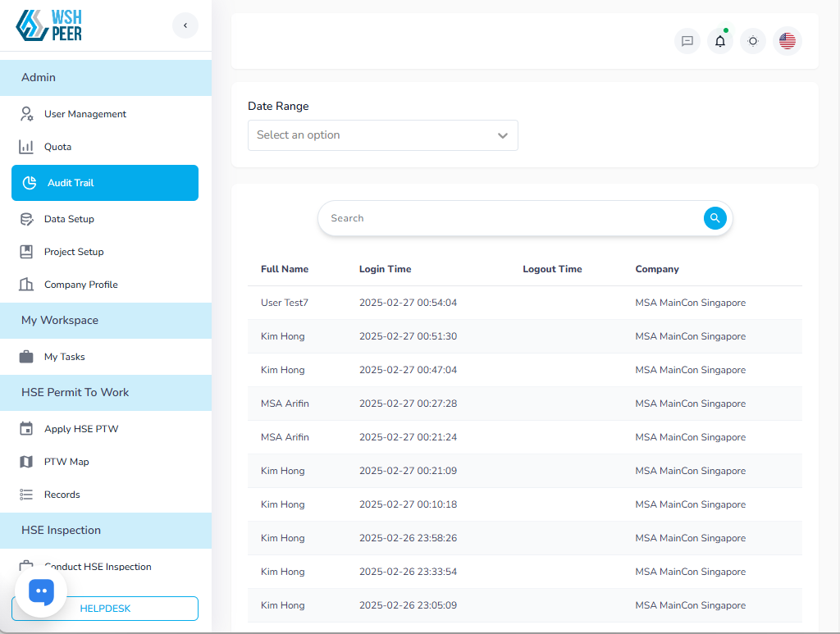The image size is (840, 634).
Task: Click the My Tasks briefcase icon
Action: (26, 357)
